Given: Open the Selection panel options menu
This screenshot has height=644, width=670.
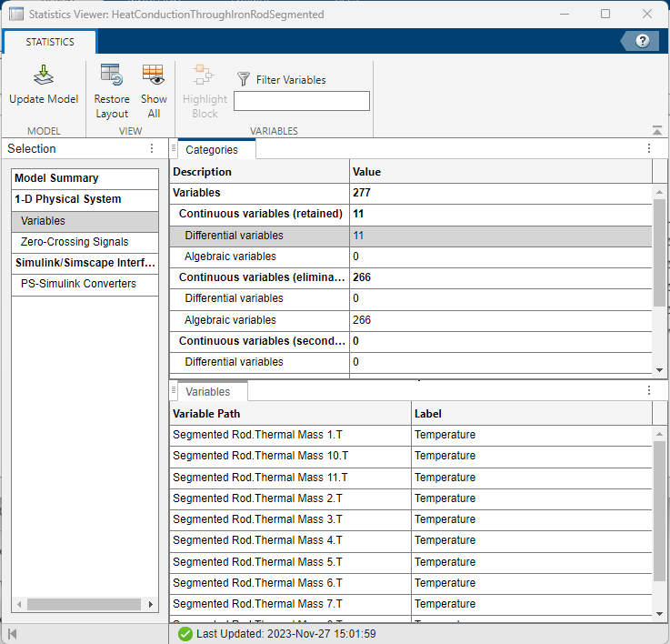Looking at the screenshot, I should point(152,149).
